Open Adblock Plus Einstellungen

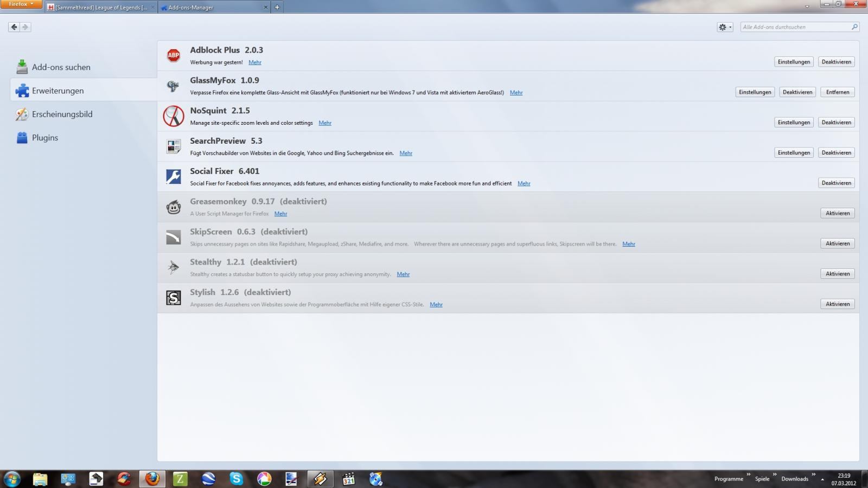[x=794, y=62]
